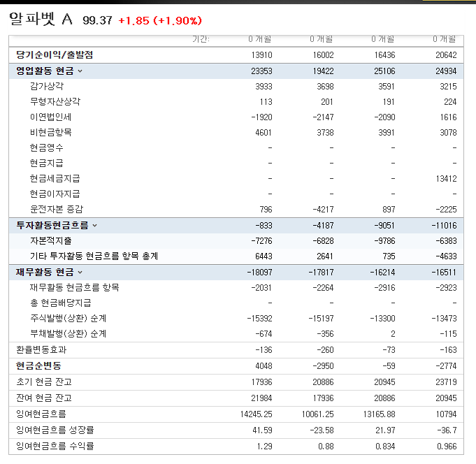Select beginning cash balance value 23719
This screenshot has height=464, width=476.
point(446,382)
